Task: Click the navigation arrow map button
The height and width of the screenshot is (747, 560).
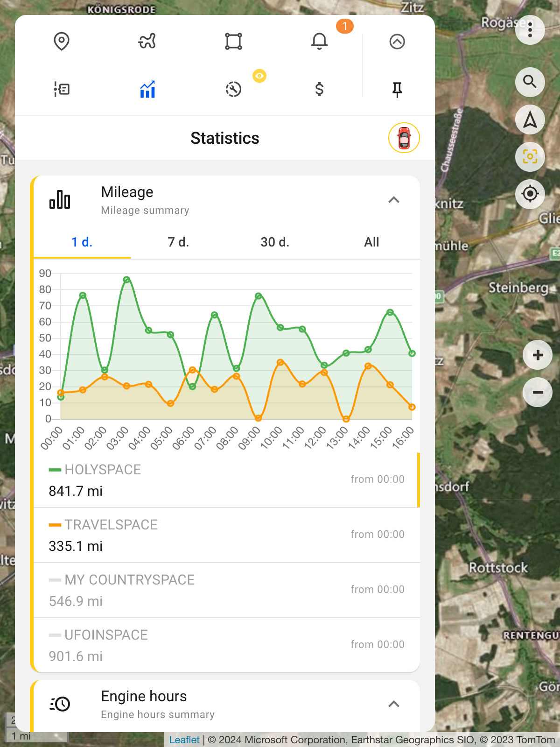Action: tap(530, 120)
